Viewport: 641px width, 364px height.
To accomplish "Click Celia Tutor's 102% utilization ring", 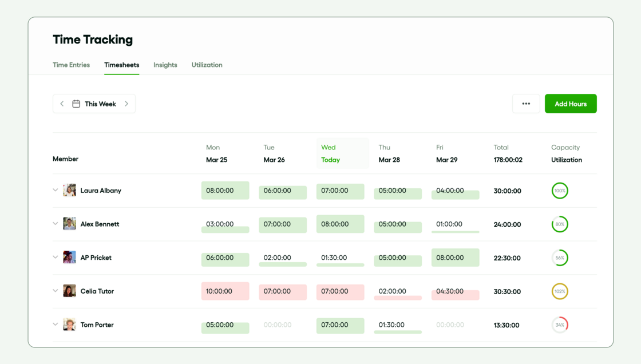I will click(560, 291).
